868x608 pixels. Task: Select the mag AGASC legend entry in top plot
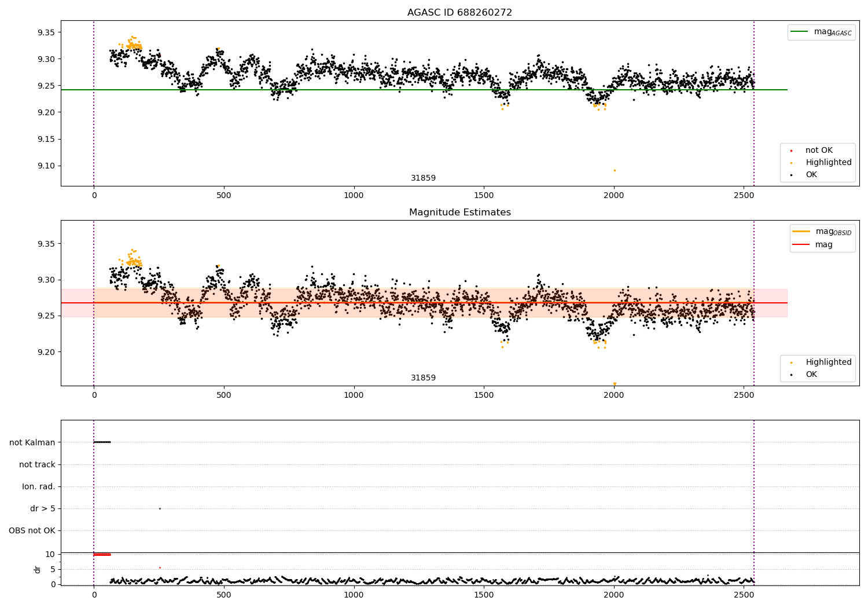(x=821, y=32)
